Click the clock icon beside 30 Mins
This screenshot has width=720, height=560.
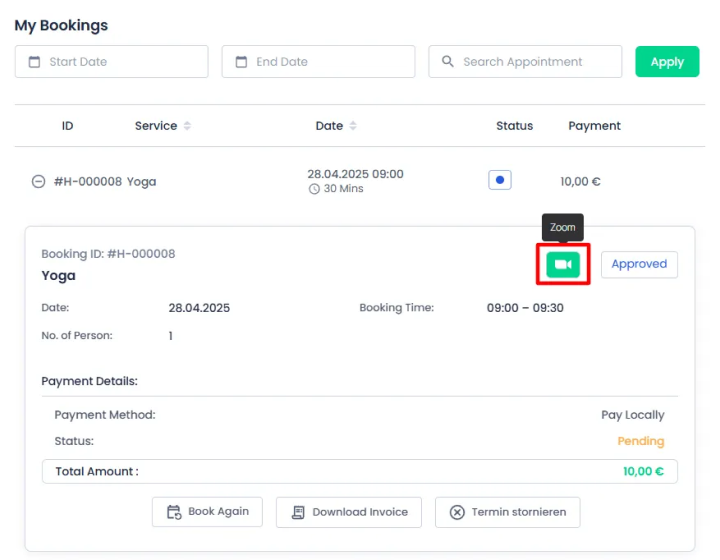click(314, 189)
